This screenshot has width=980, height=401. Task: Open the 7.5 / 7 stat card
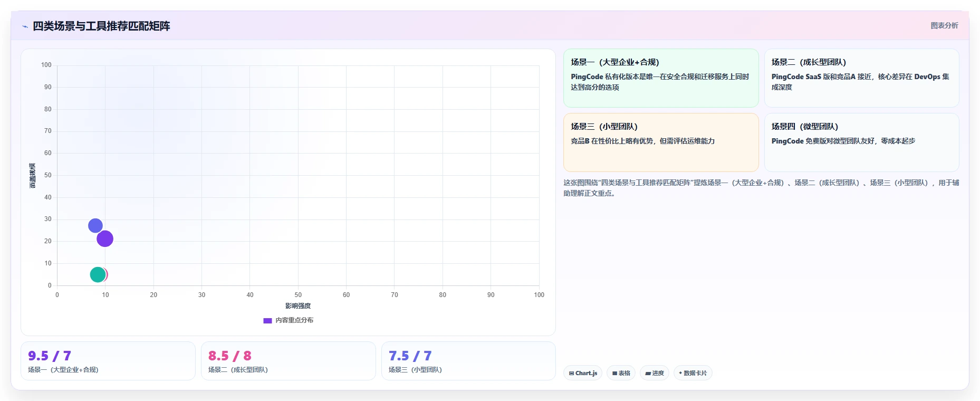point(468,361)
